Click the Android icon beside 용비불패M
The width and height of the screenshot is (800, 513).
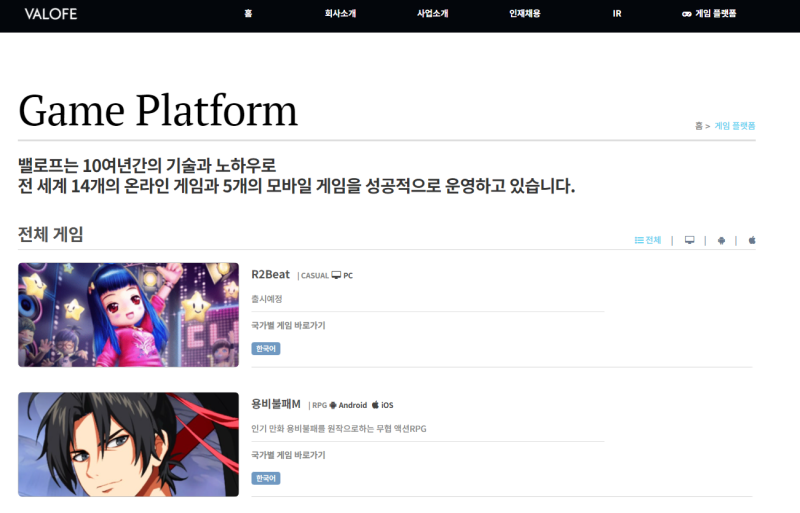[333, 405]
